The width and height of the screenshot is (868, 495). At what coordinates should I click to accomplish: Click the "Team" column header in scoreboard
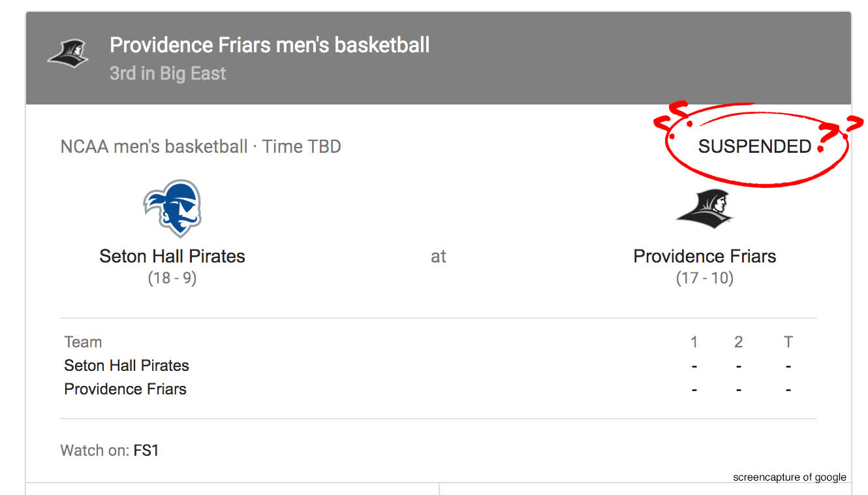(x=83, y=342)
